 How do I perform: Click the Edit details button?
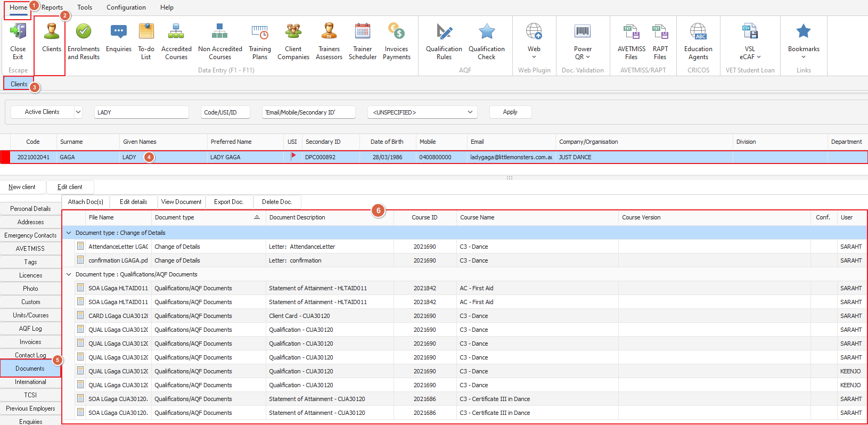pos(133,202)
